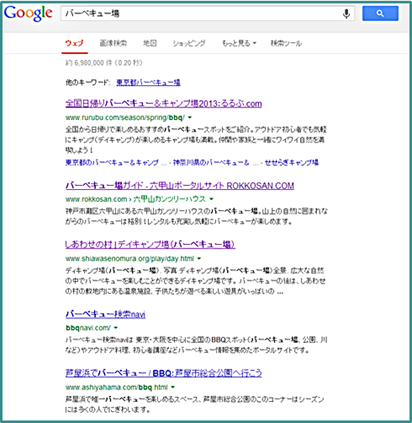Switch to the ショッピング tab

189,43
